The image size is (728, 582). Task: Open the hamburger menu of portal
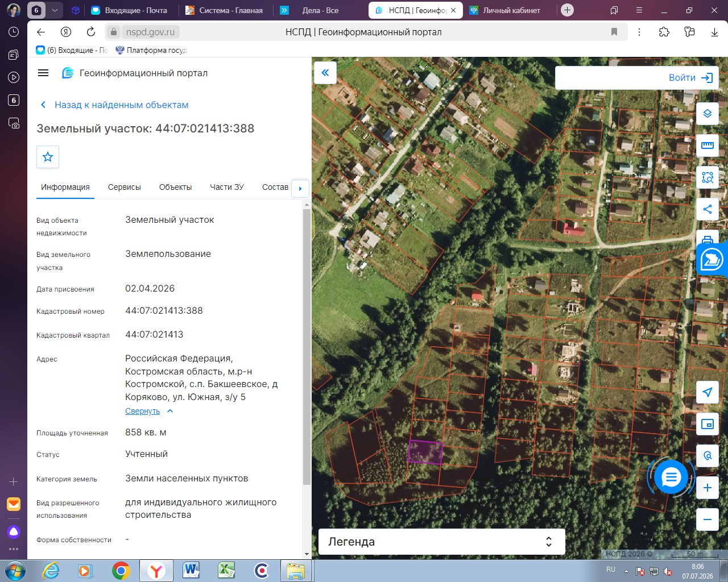[x=43, y=73]
